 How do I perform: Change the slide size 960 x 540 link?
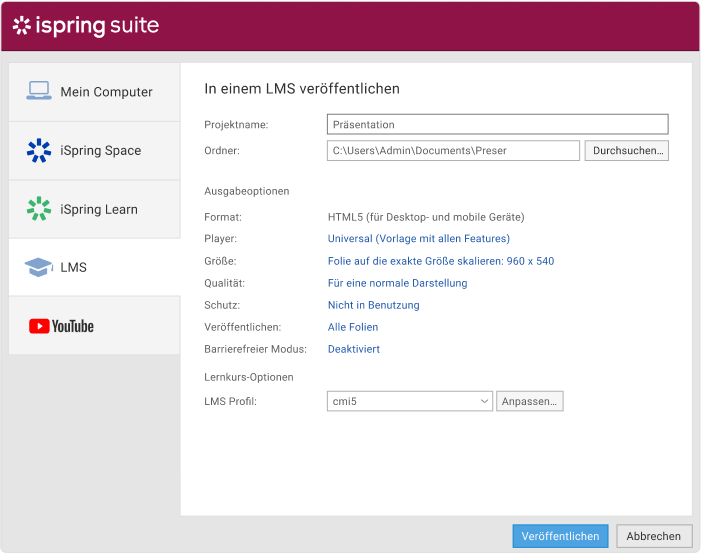click(441, 261)
